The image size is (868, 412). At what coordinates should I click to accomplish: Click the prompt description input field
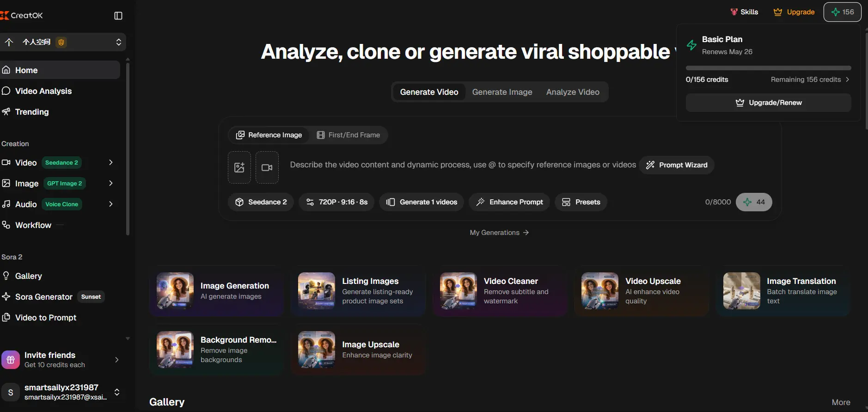(x=463, y=165)
